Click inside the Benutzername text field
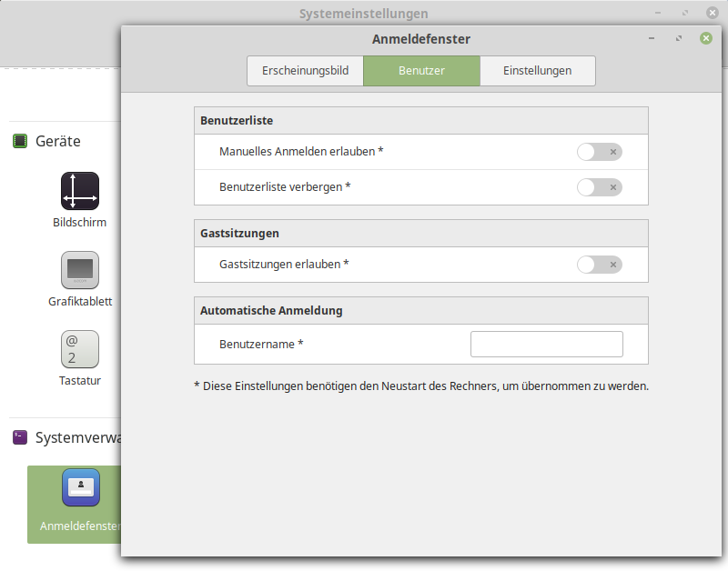The width and height of the screenshot is (728, 571). (x=545, y=344)
